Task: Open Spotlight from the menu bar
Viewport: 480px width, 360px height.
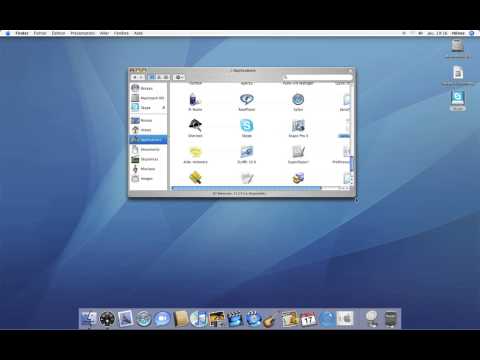Action: point(472,33)
